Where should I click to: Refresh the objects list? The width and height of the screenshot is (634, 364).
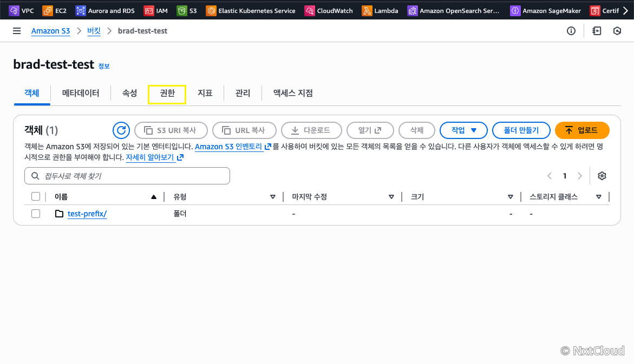coord(121,130)
